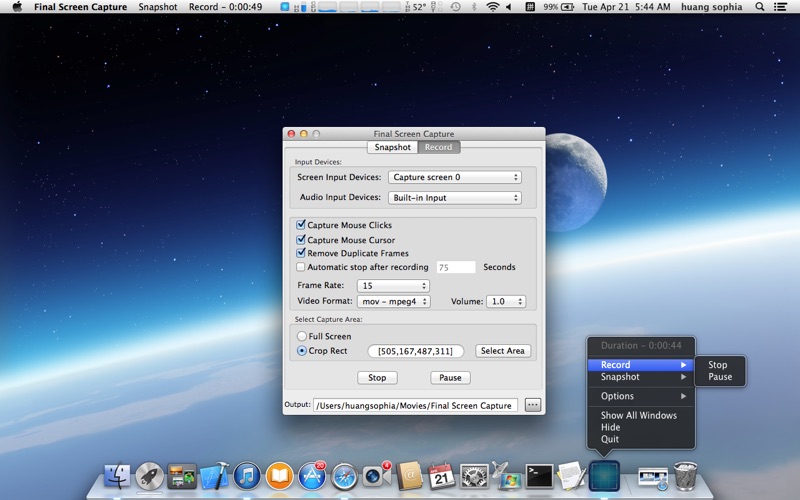Launch Terminal from the Dock
Viewport: 800px width, 500px height.
540,476
